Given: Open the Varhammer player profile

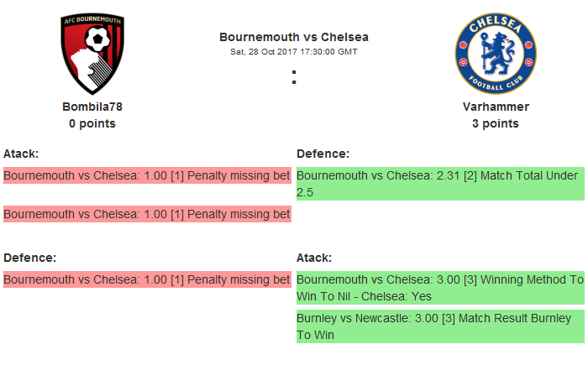Looking at the screenshot, I should click(496, 107).
